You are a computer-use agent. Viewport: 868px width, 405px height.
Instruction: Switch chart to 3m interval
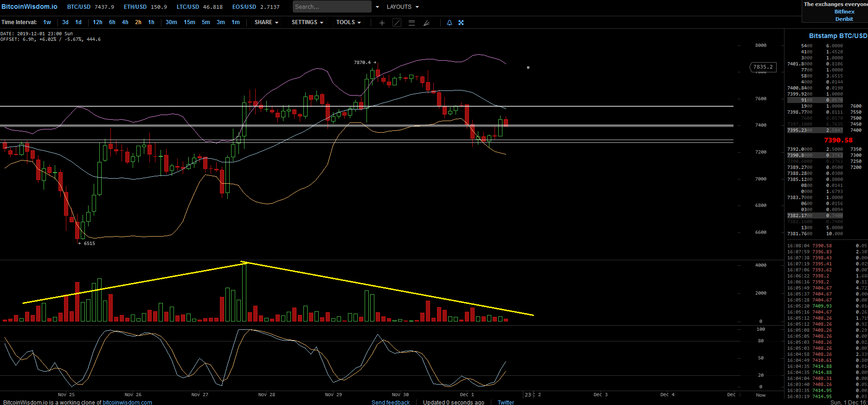coord(221,22)
